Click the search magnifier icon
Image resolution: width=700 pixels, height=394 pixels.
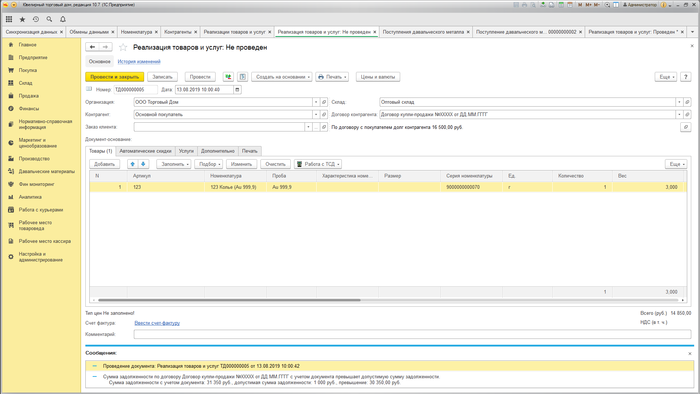pos(49,19)
